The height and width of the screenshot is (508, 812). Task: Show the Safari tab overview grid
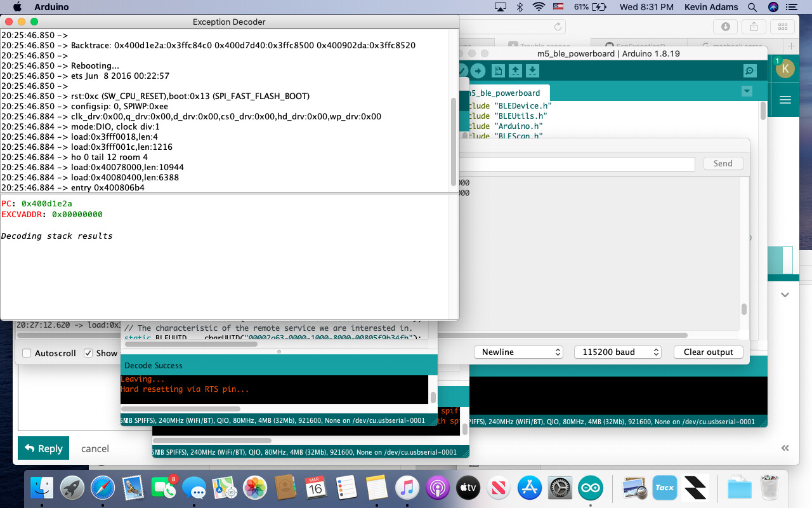click(x=782, y=27)
